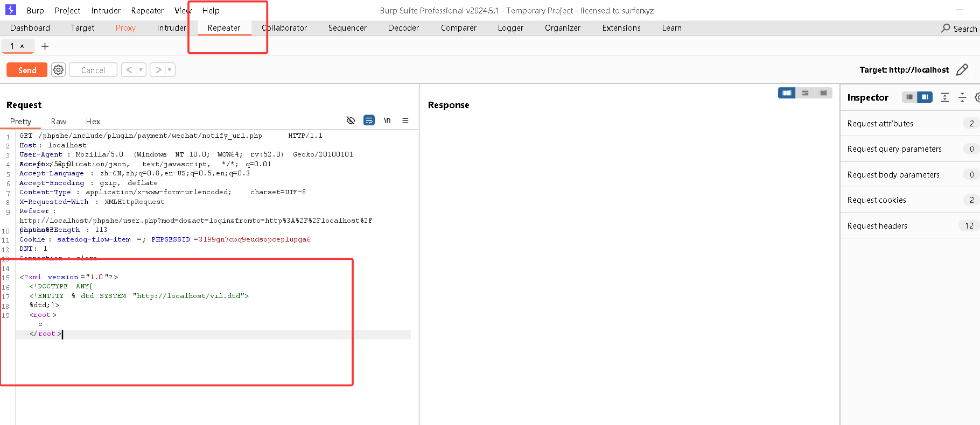Screen dimensions: 980x425
Task: Dock Inspector panel to the right
Action: [x=925, y=97]
